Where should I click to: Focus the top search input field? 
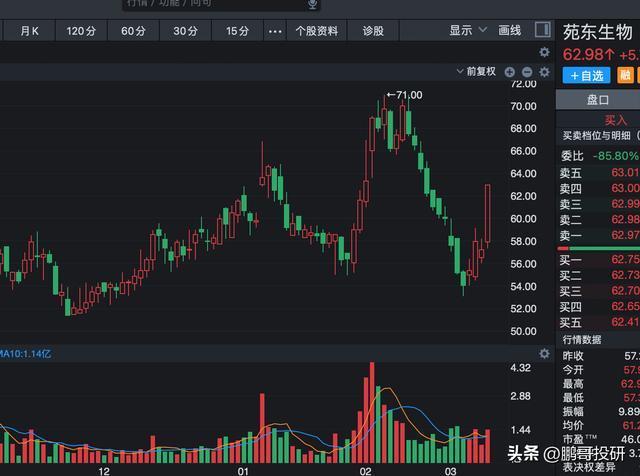click(200, 5)
